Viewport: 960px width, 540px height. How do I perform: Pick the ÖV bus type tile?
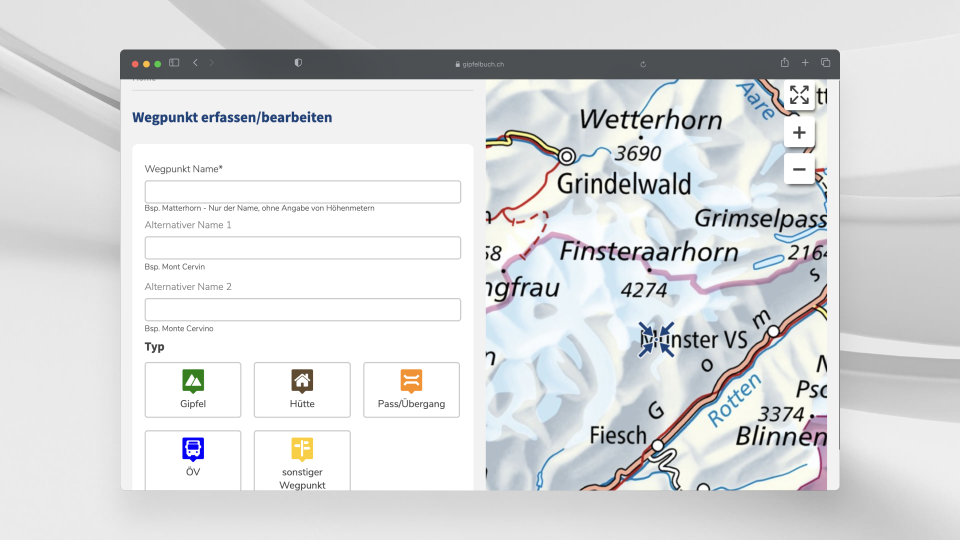pos(193,458)
